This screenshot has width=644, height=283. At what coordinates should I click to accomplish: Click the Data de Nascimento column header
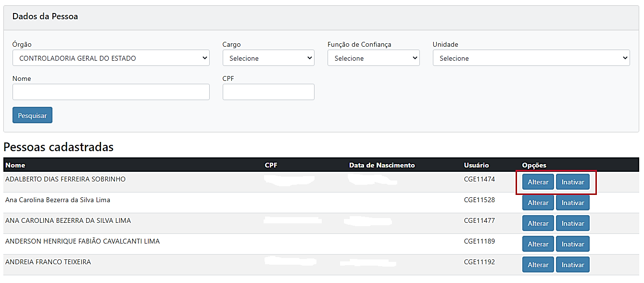pos(381,165)
